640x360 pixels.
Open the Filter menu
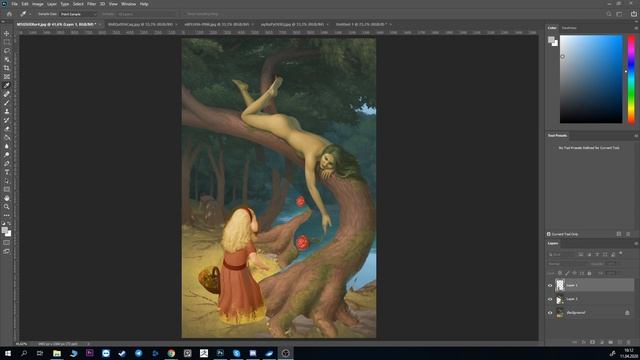click(x=91, y=4)
